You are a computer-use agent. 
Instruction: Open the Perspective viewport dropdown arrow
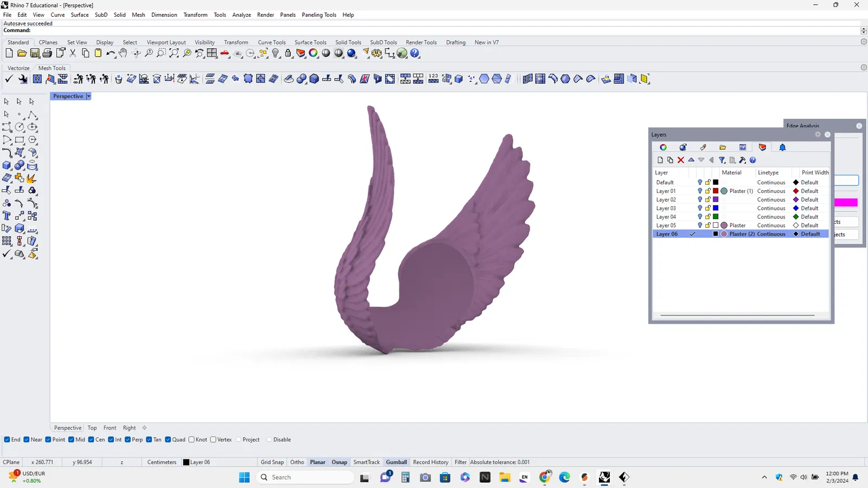click(88, 97)
